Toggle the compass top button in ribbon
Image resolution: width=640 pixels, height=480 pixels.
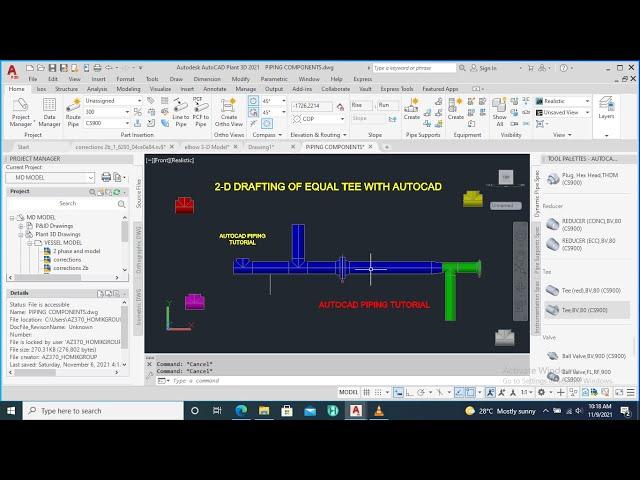click(253, 101)
